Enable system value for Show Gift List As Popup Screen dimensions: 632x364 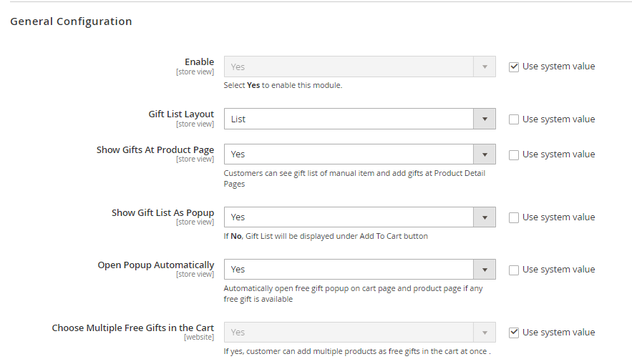tap(514, 217)
